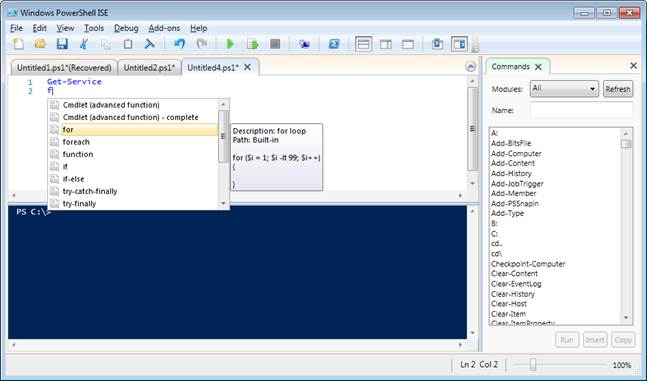This screenshot has height=381, width=647.
Task: Maximize the script pane layout
Action: (408, 44)
